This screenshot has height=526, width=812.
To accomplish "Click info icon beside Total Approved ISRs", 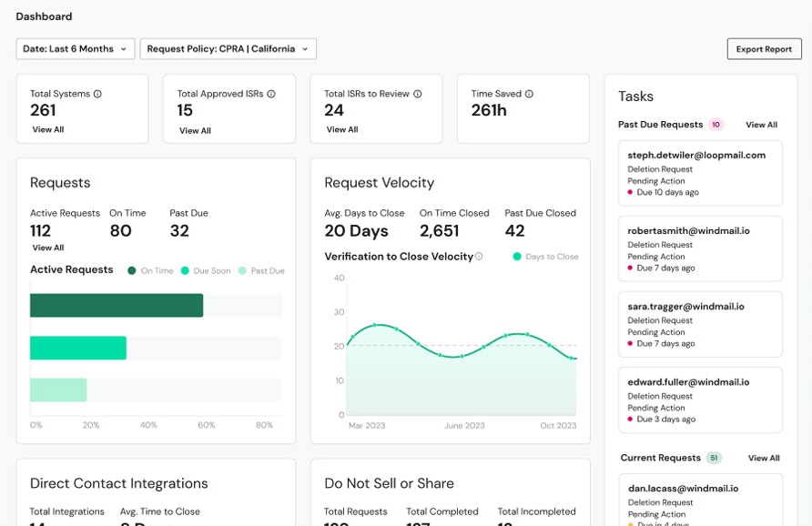I will click(271, 94).
